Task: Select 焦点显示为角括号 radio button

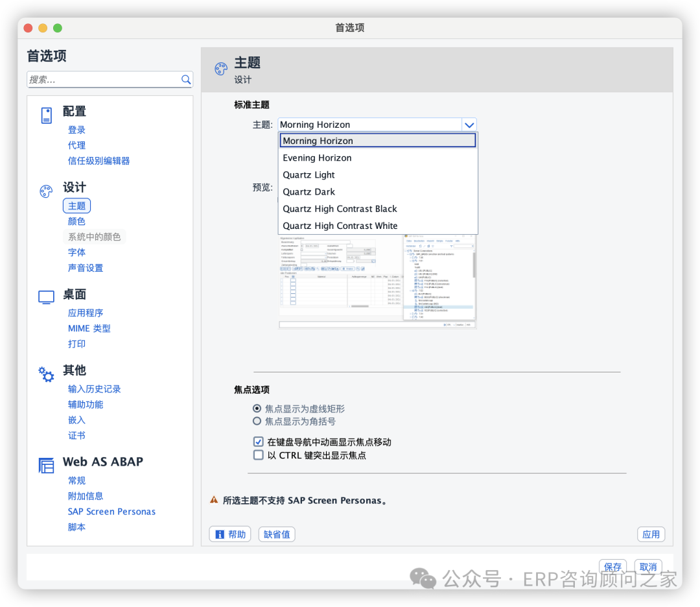Action: pos(257,421)
